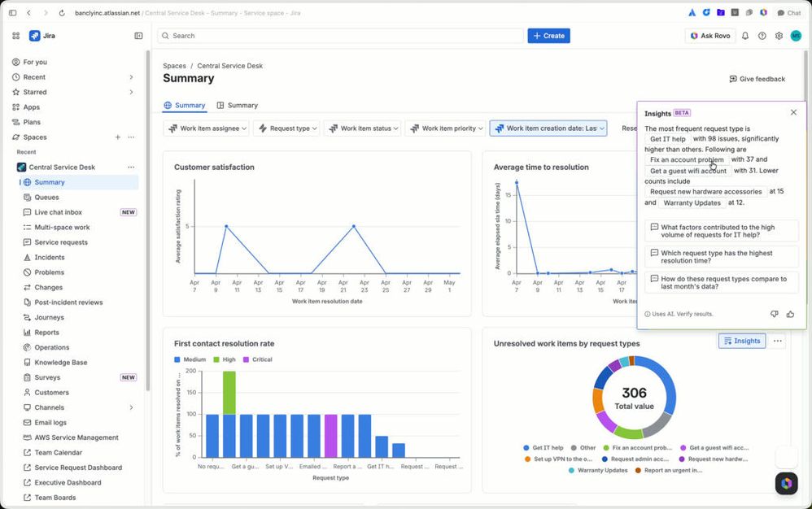Open the app switcher grid icon
The image size is (812, 509).
[16, 36]
